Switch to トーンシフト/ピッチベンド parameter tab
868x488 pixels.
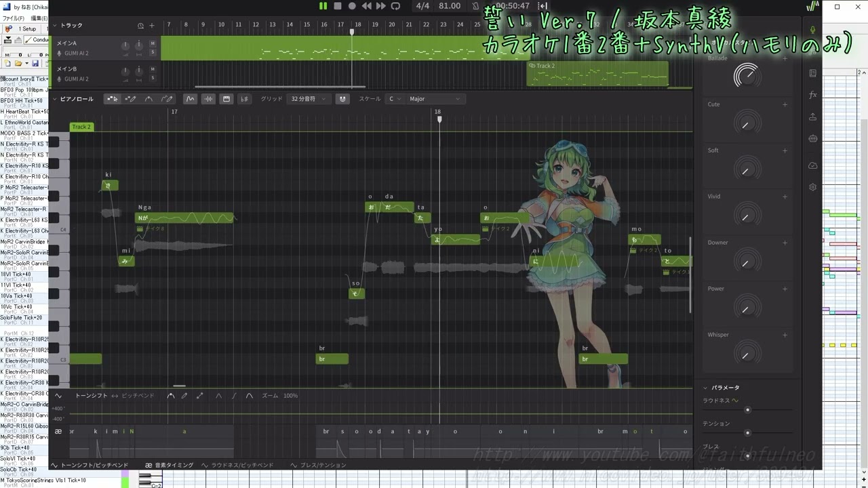point(90,466)
